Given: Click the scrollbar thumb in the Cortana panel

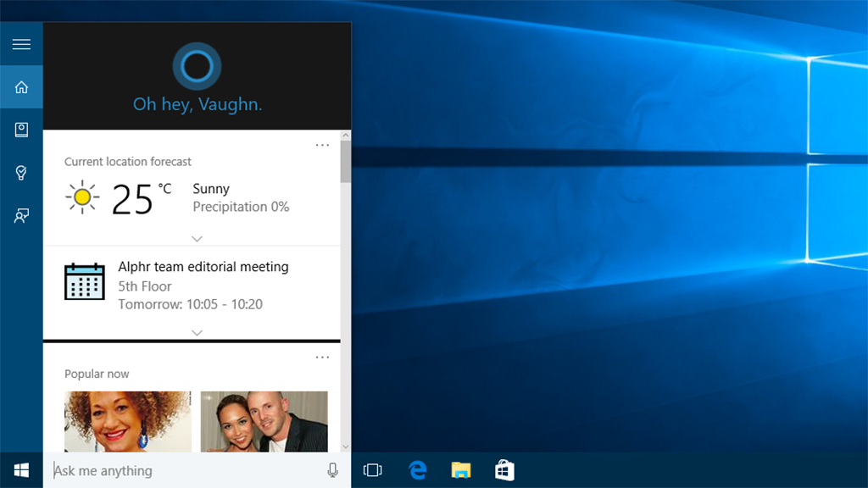Looking at the screenshot, I should 346,162.
